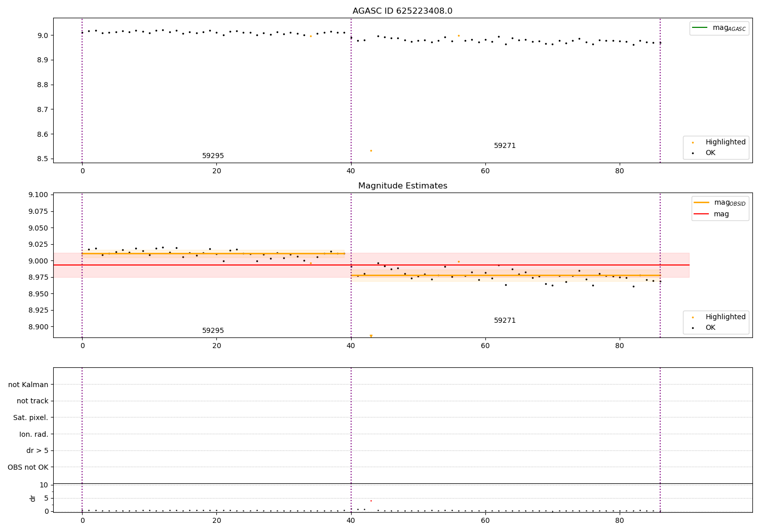The width and height of the screenshot is (760, 532).
Task: Click the '9.0' y-tick in top plot
Action: [43, 35]
